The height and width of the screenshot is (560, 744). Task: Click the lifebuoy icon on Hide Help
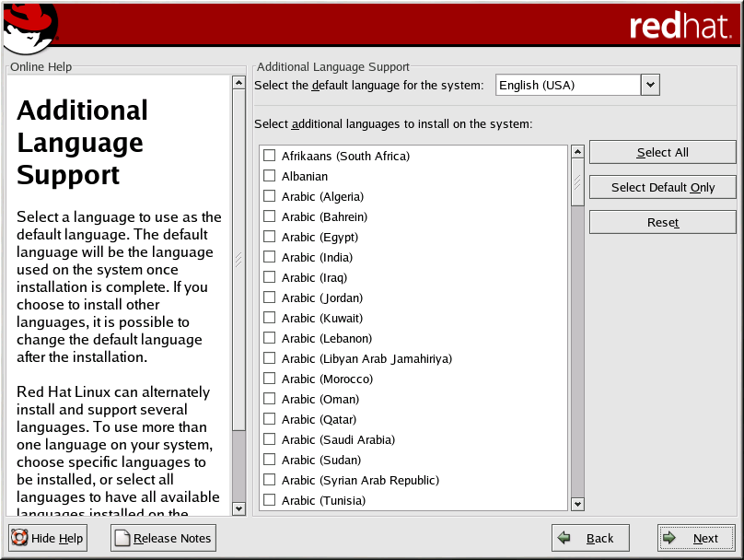20,538
